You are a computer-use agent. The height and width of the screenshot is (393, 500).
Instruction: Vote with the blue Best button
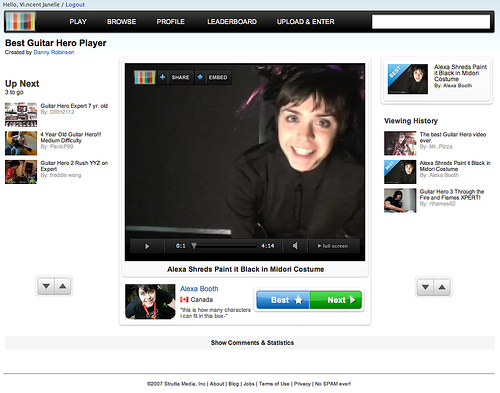click(x=283, y=300)
